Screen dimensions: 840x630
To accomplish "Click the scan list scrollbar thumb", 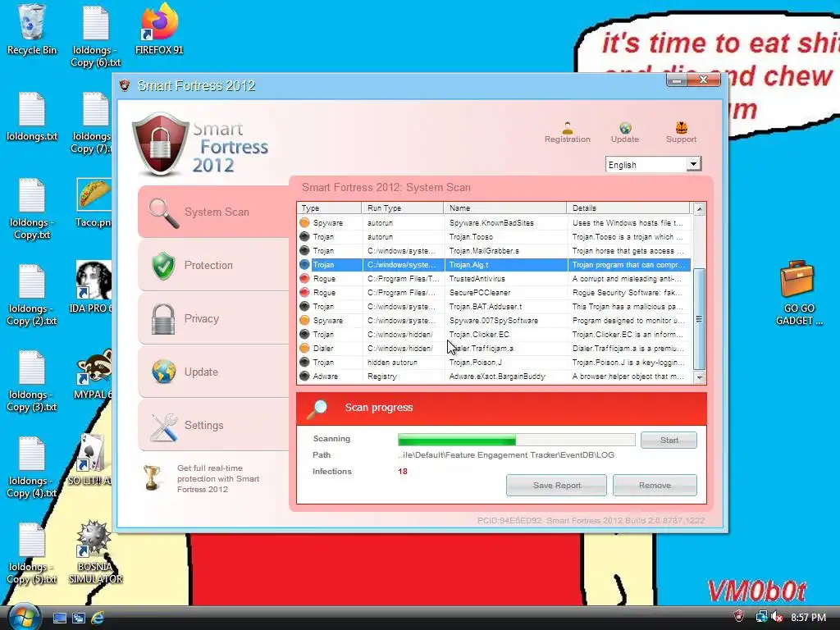I will [699, 319].
